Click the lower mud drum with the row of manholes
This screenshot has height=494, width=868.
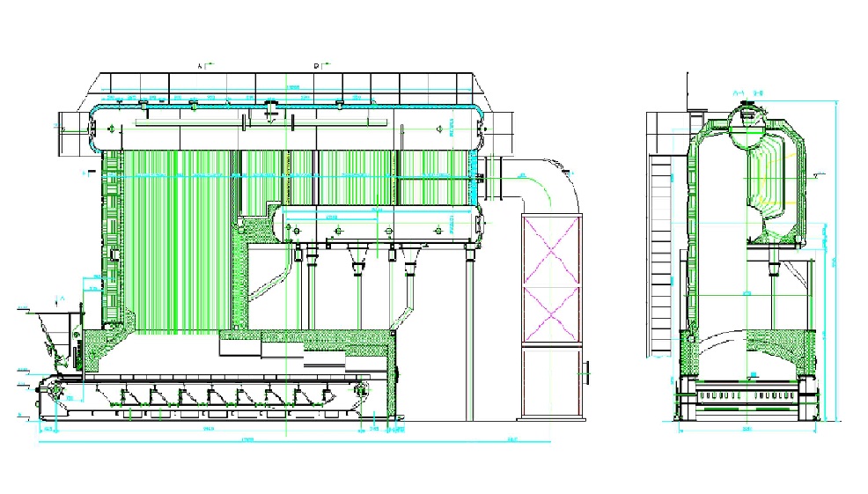click(379, 225)
